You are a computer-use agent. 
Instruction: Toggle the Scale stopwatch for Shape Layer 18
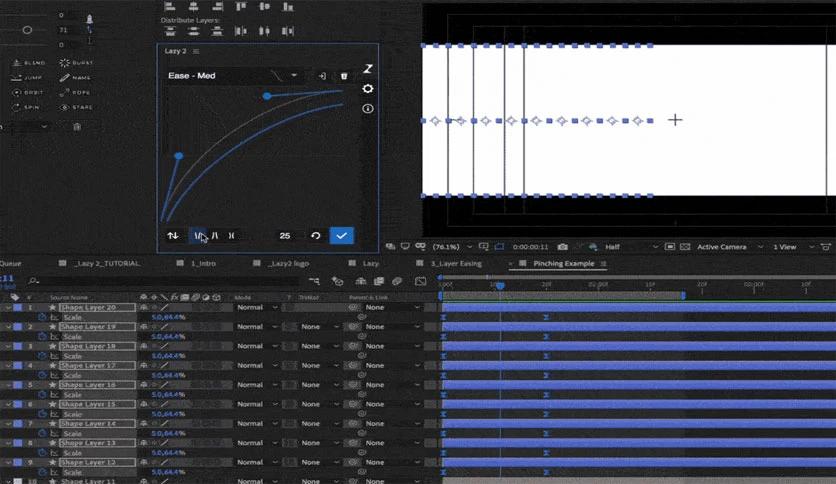[42, 356]
